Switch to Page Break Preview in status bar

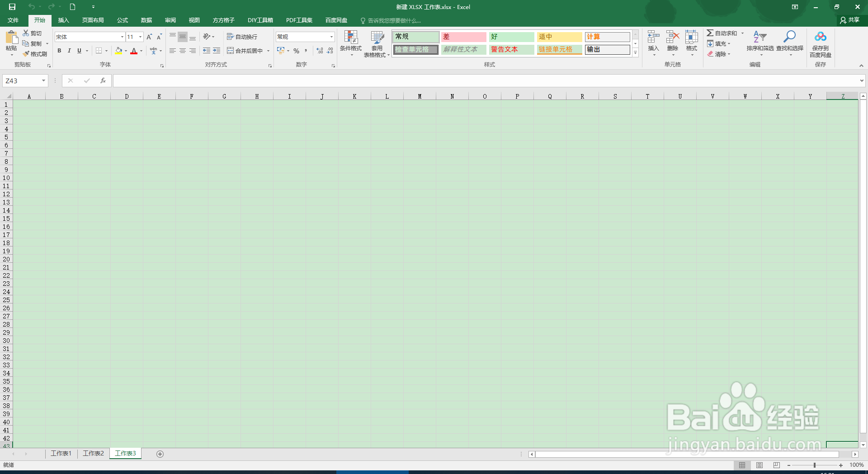click(777, 465)
